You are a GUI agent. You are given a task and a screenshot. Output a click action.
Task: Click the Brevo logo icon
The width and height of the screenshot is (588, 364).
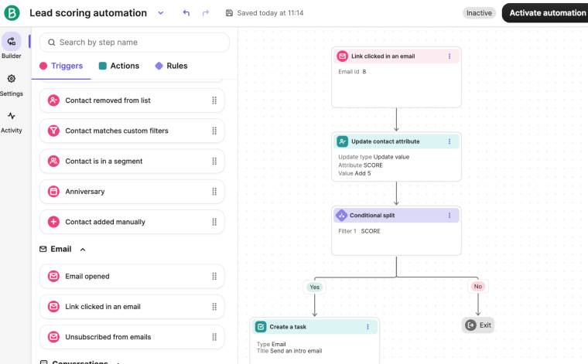click(x=12, y=13)
